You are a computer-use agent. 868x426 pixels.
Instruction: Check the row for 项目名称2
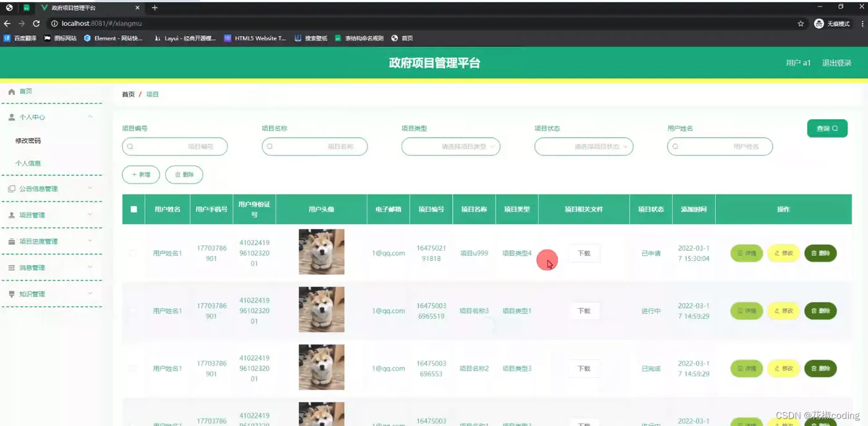point(133,368)
